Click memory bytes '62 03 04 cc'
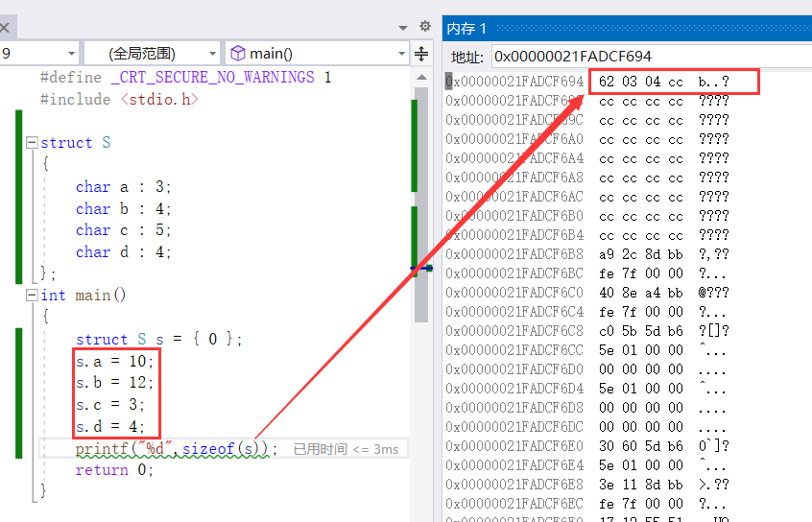 pos(640,82)
